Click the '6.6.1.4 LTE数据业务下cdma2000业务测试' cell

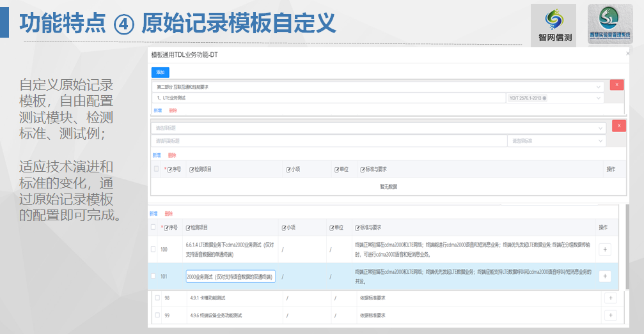coord(230,250)
